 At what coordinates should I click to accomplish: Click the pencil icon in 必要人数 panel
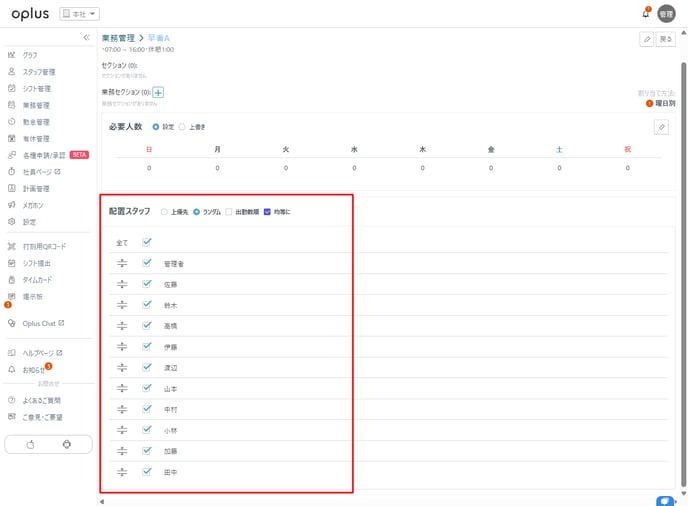click(x=660, y=127)
